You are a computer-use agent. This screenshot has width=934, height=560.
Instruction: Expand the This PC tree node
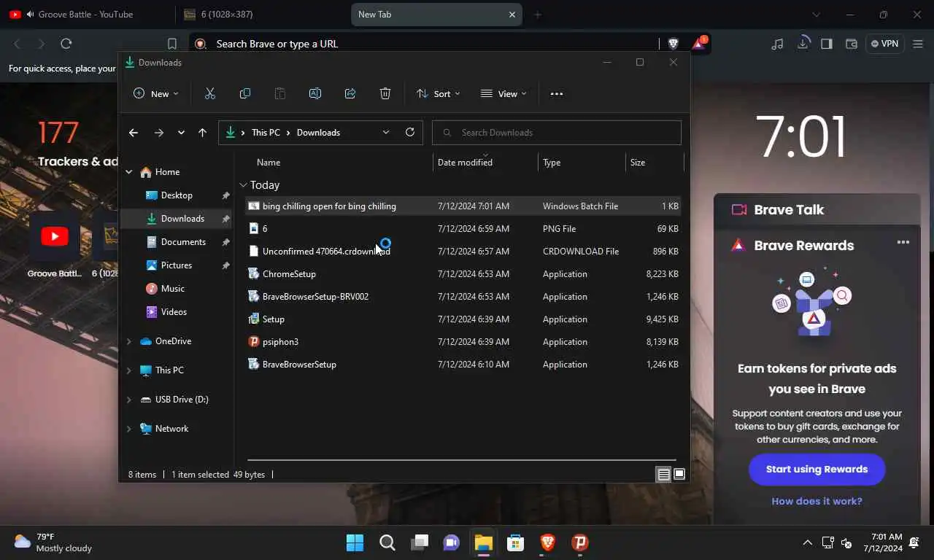[129, 370]
